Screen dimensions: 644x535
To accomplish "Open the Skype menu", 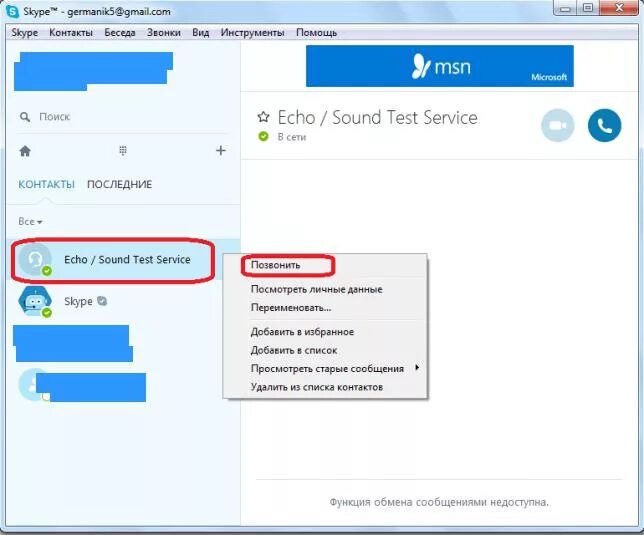I will click(x=24, y=32).
